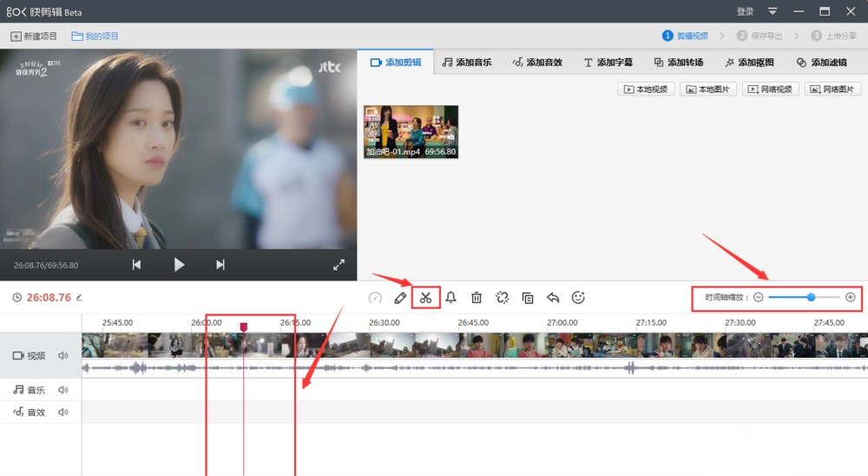868x476 pixels.
Task: Click the bell marker icon in toolbar
Action: coord(451,298)
